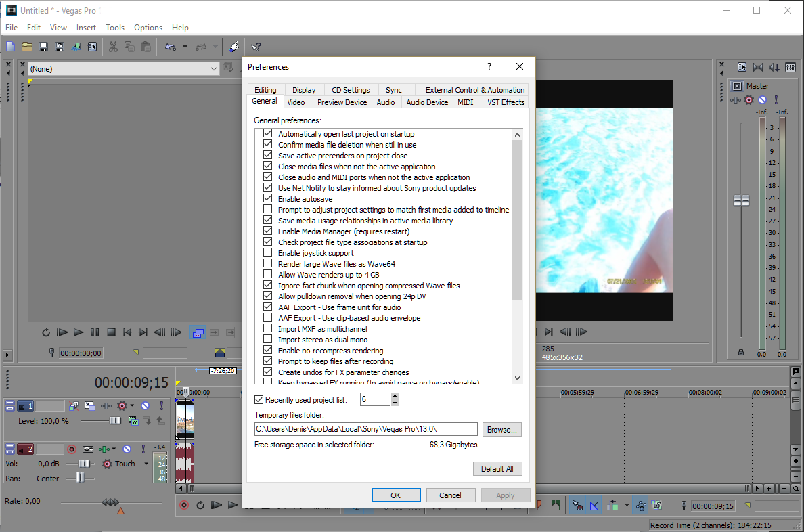
Task: Uncheck Recently used project list
Action: click(x=259, y=399)
